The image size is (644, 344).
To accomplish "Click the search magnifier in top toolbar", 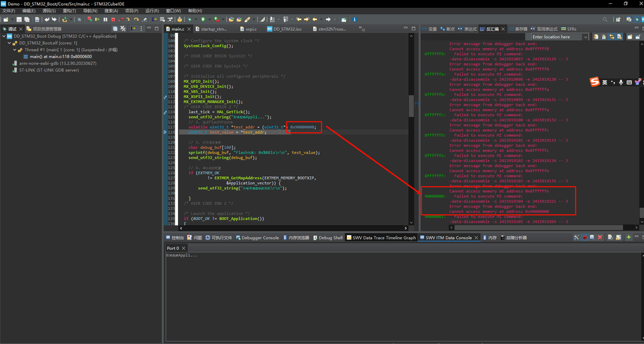I will (x=605, y=19).
